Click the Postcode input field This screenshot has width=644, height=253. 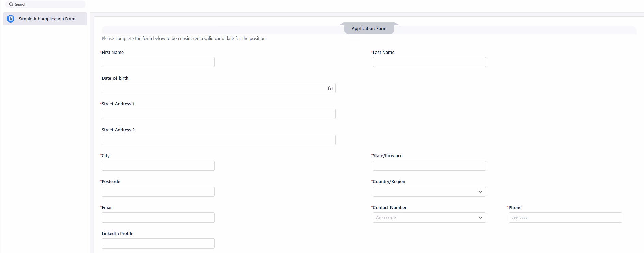tap(158, 192)
